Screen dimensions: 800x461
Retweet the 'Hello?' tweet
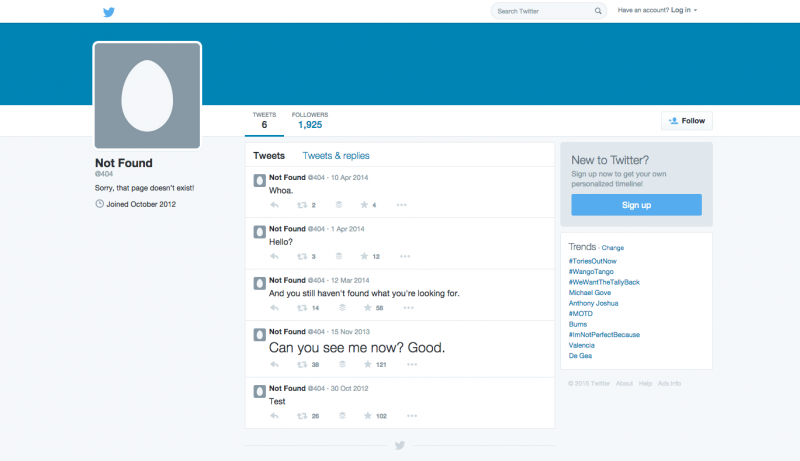coord(302,257)
